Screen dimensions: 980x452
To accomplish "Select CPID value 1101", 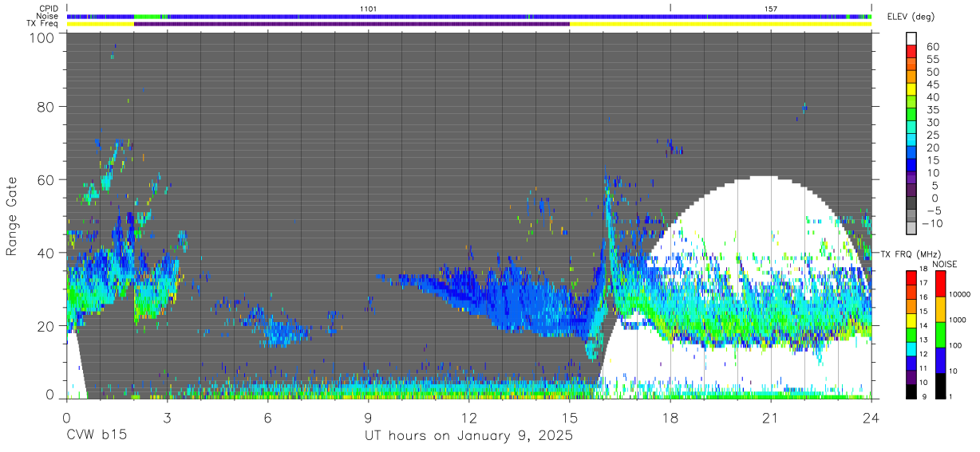I will tap(369, 8).
